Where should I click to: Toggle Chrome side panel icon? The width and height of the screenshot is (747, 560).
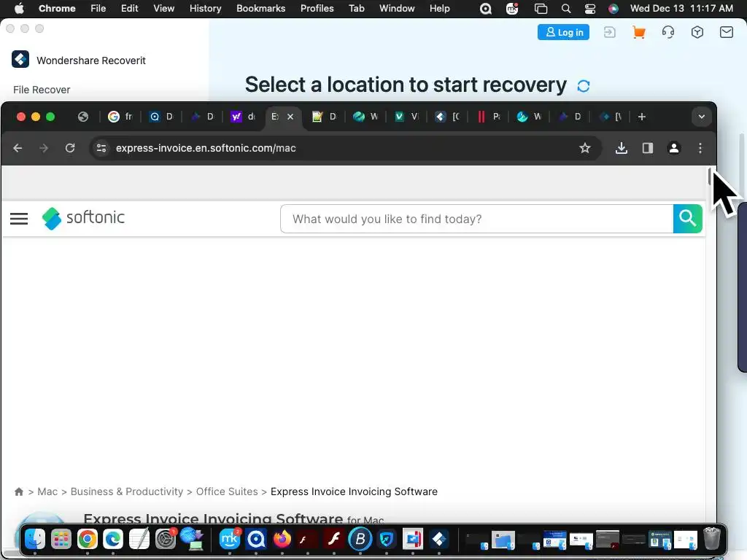(x=648, y=148)
